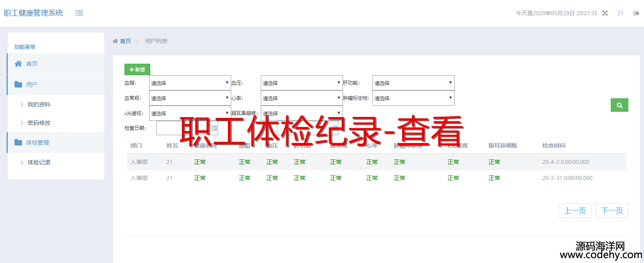The width and height of the screenshot is (644, 263).
Task: Expand the 血常规 select box
Action: [x=190, y=98]
